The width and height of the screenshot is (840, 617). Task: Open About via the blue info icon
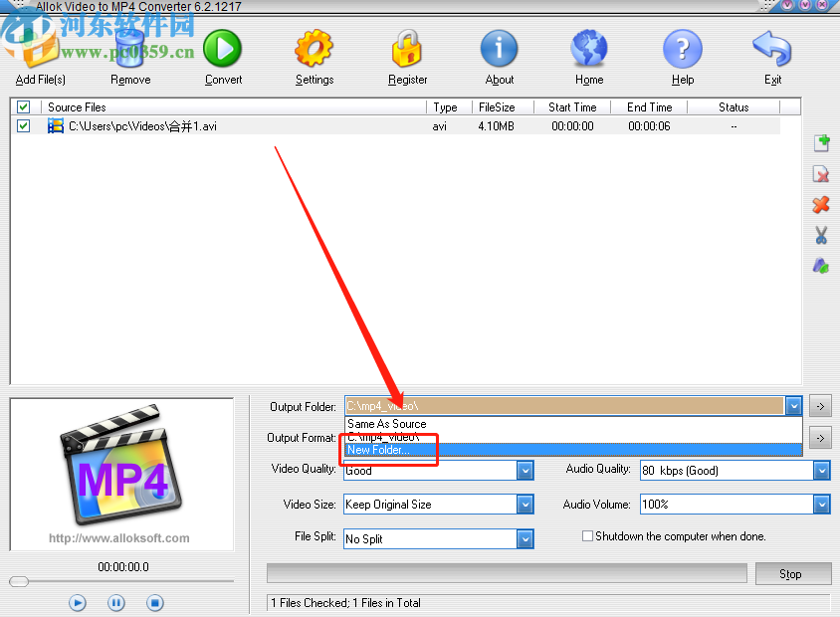pyautogui.click(x=499, y=49)
